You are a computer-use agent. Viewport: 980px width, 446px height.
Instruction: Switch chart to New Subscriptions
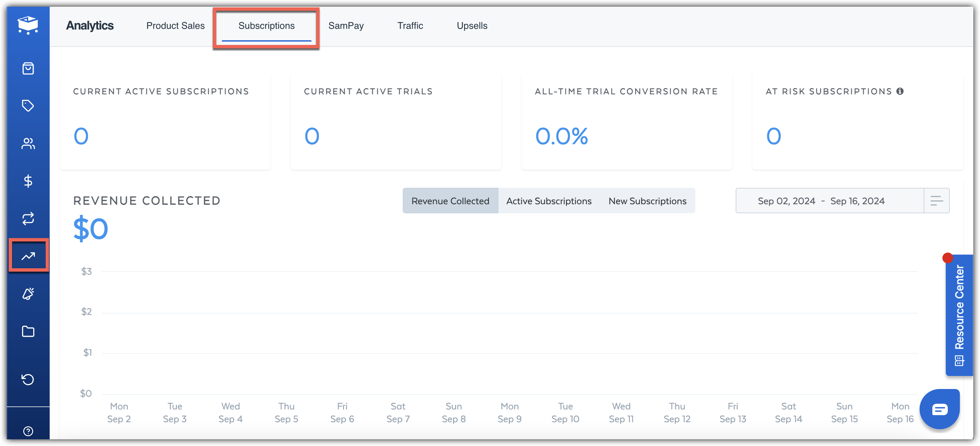[647, 201]
